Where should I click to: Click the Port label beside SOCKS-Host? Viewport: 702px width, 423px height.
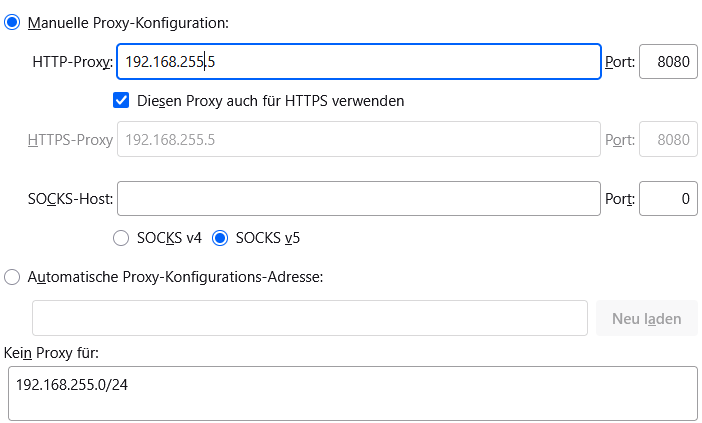click(619, 199)
